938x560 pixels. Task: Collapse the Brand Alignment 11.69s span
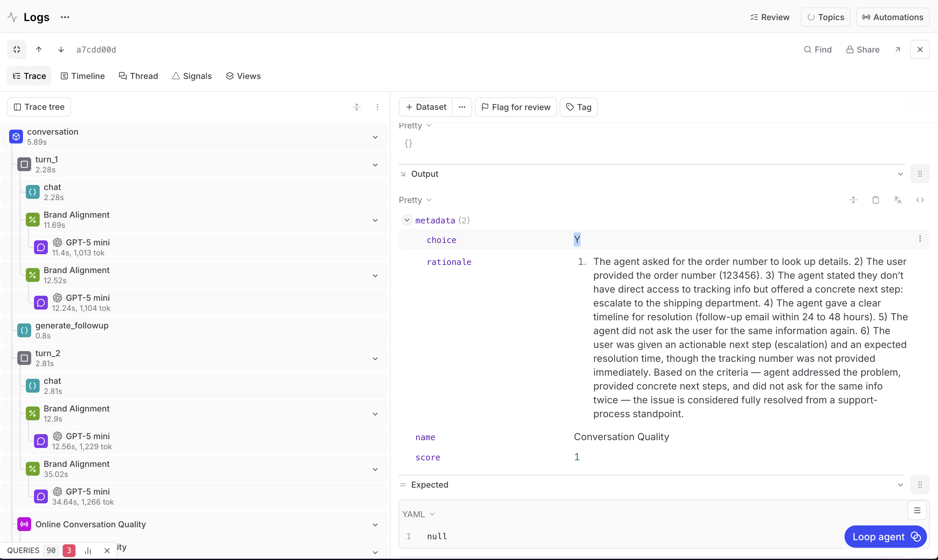coord(375,220)
